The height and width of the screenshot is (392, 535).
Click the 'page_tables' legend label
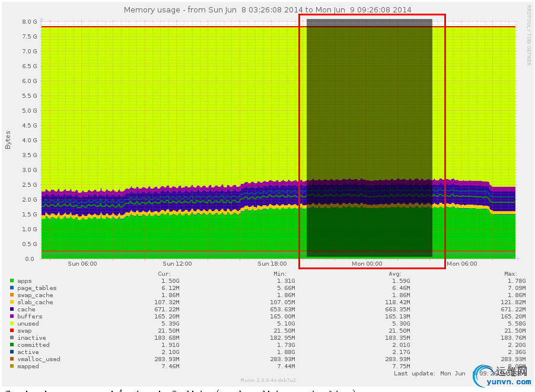(x=37, y=288)
